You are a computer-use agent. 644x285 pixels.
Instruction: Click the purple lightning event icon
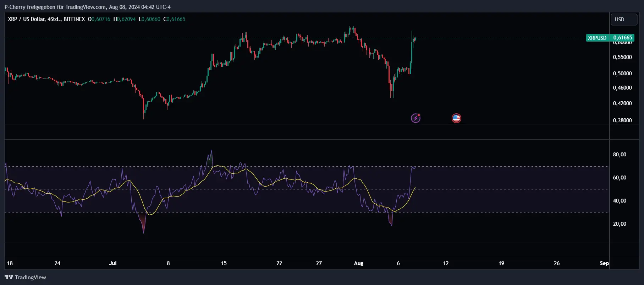(415, 118)
